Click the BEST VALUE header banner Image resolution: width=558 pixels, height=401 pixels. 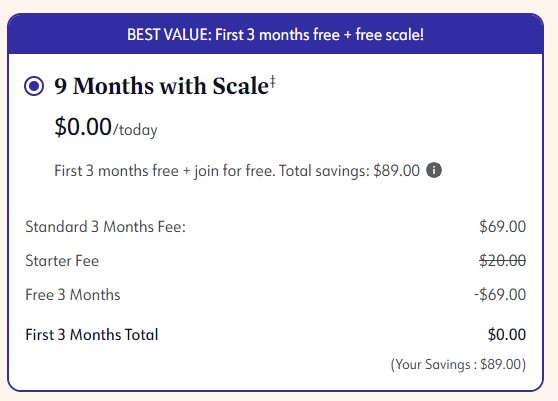[275, 35]
